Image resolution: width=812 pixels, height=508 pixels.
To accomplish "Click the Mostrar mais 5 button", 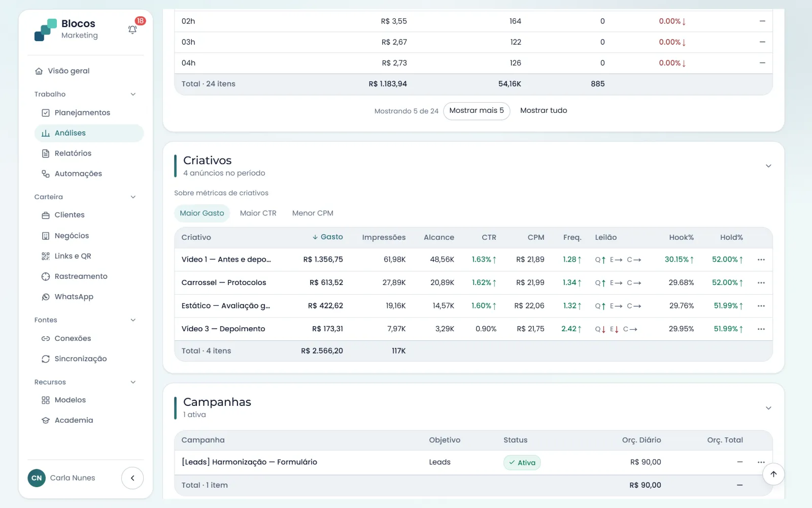I will 477,111.
